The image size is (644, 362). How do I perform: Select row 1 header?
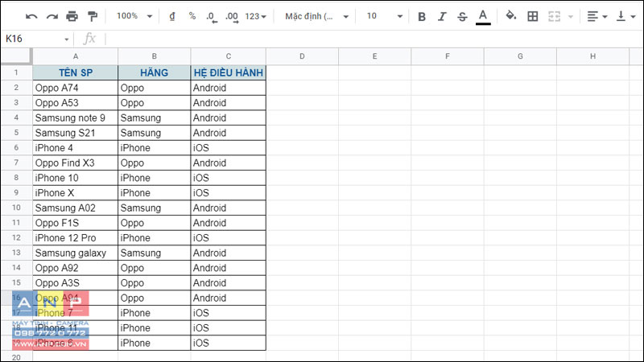point(16,72)
